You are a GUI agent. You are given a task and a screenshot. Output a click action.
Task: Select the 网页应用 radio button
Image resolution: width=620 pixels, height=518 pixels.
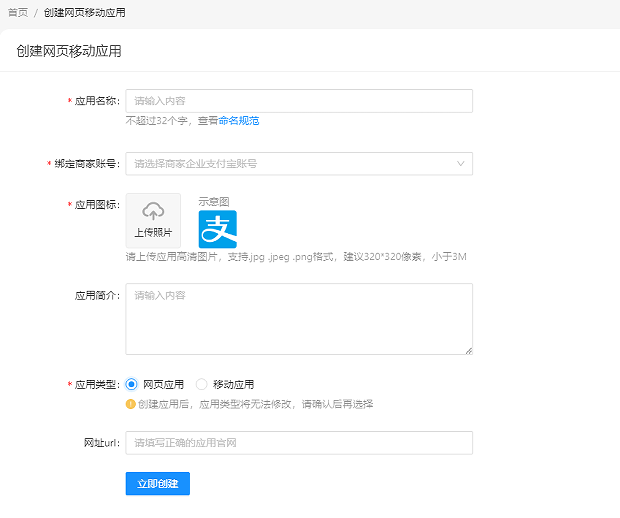click(131, 384)
